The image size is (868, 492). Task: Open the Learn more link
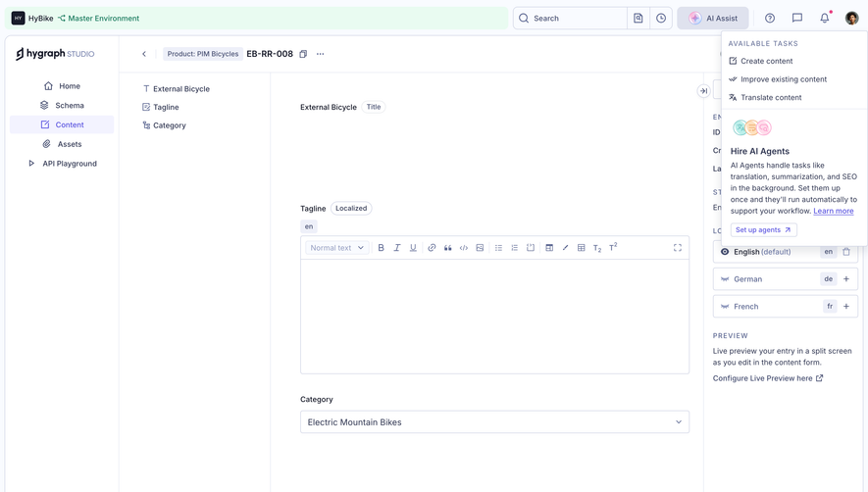(833, 211)
